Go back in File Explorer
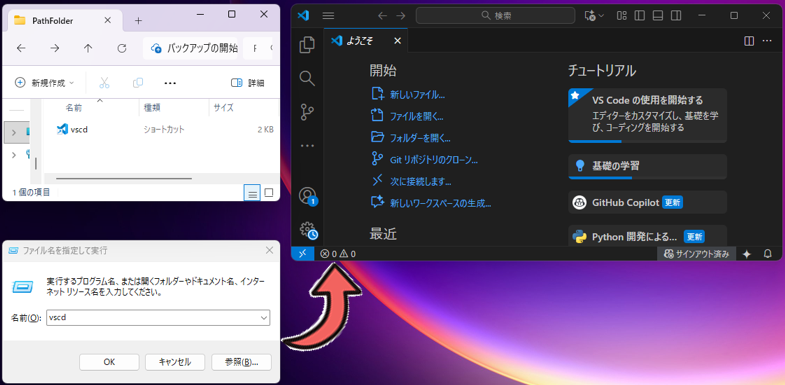Image resolution: width=785 pixels, height=385 pixels. (21, 48)
